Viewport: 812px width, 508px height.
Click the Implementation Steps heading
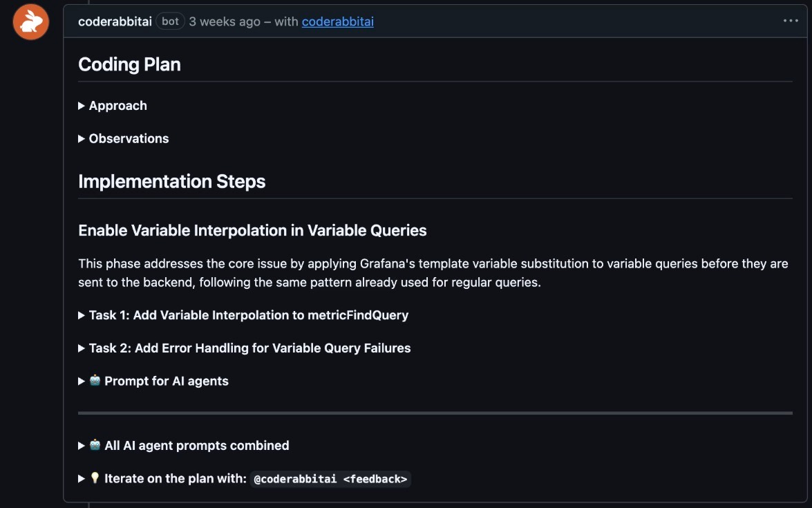[x=171, y=181]
